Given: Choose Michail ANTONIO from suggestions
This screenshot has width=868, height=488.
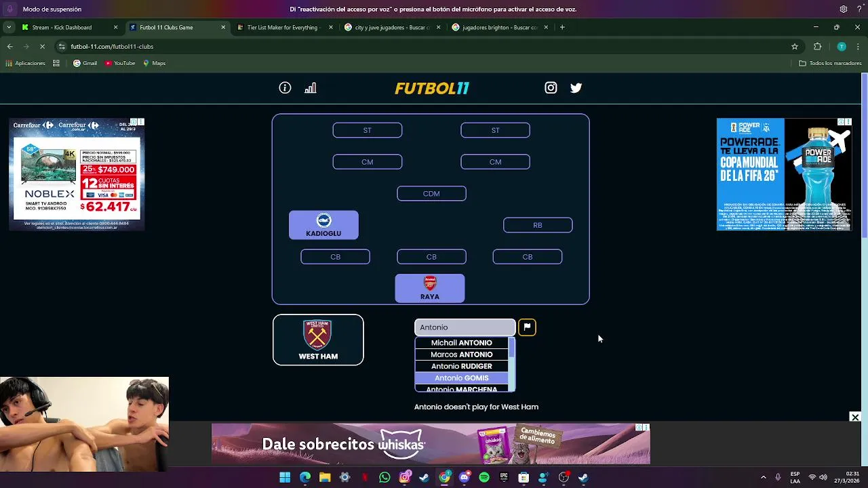Looking at the screenshot, I should pyautogui.click(x=462, y=343).
